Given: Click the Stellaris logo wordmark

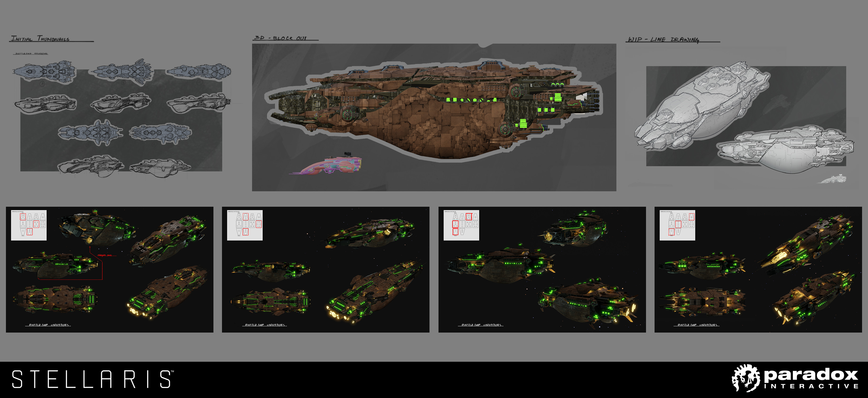Looking at the screenshot, I should [93, 379].
